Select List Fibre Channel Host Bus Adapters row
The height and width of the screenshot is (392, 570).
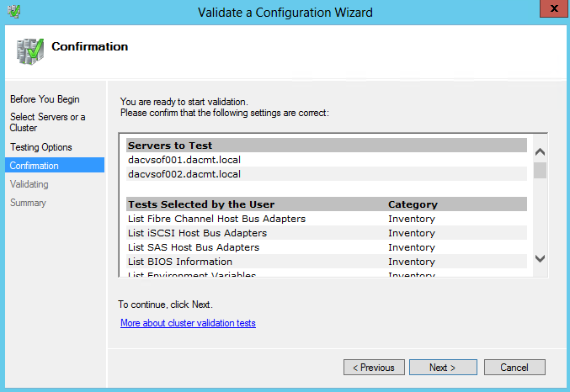coord(327,219)
